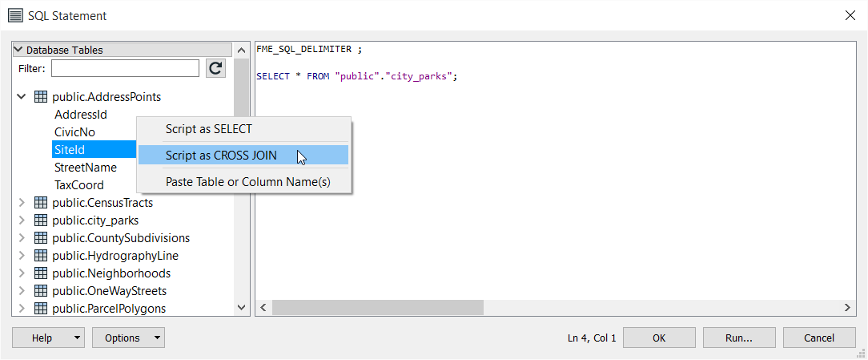Viewport: 868px width, 360px height.
Task: Click the table list scroll-down arrow
Action: tap(241, 308)
